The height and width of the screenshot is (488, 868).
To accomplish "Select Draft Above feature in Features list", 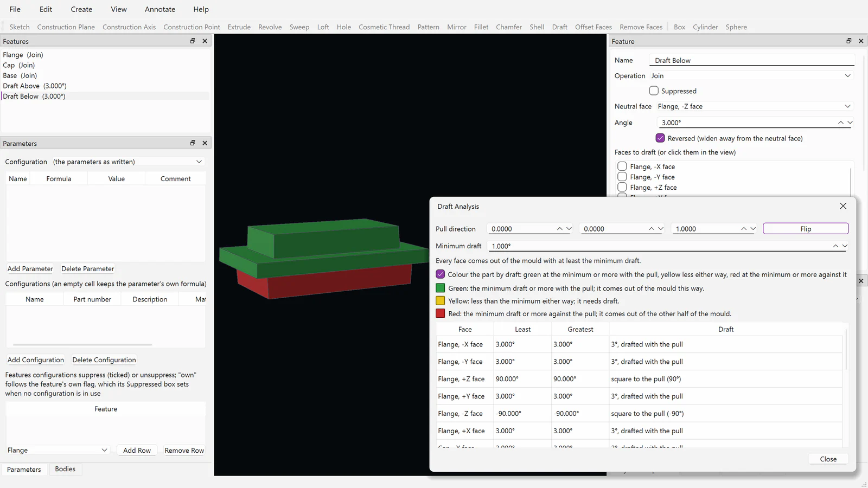I will click(x=35, y=86).
